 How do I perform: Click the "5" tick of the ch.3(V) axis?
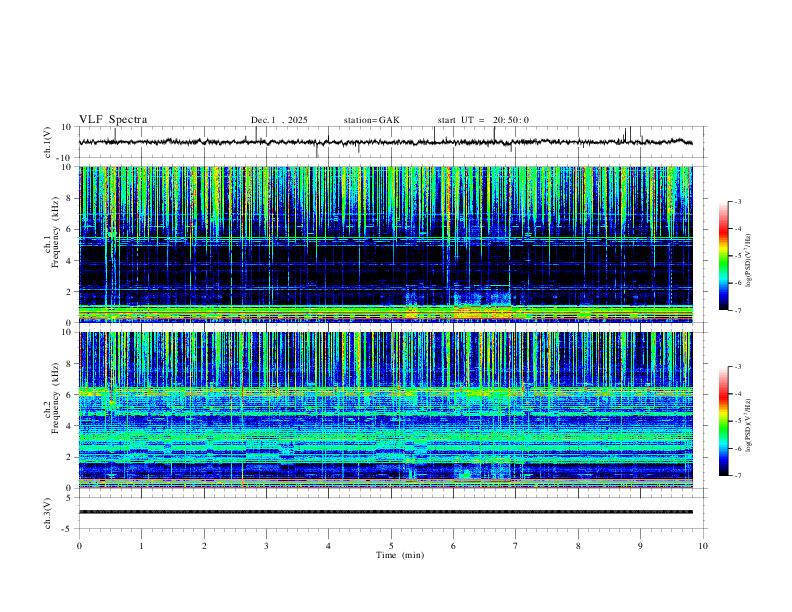[70, 497]
